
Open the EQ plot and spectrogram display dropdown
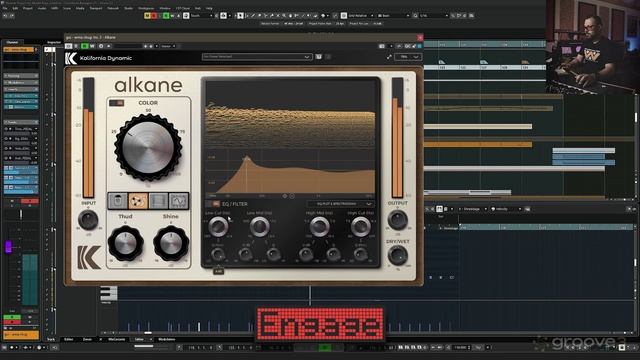pyautogui.click(x=340, y=204)
